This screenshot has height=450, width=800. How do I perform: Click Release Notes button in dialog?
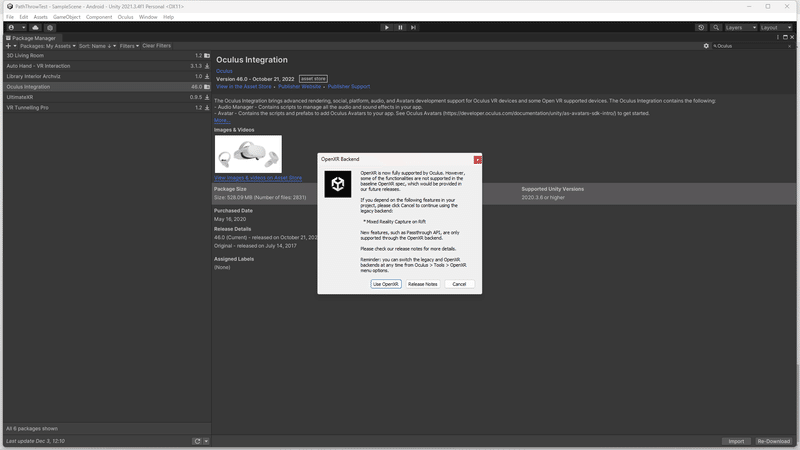coord(422,284)
